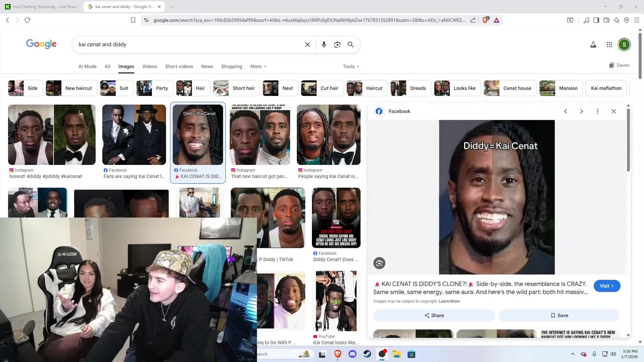Open YouTube result Kai Cenat looks like
The width and height of the screenshot is (644, 362).
336,308
